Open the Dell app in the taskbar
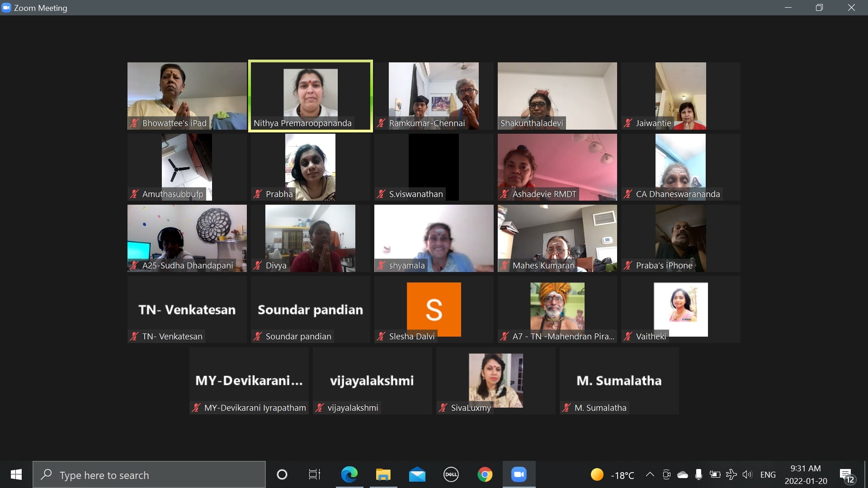The height and width of the screenshot is (488, 868). click(x=451, y=474)
